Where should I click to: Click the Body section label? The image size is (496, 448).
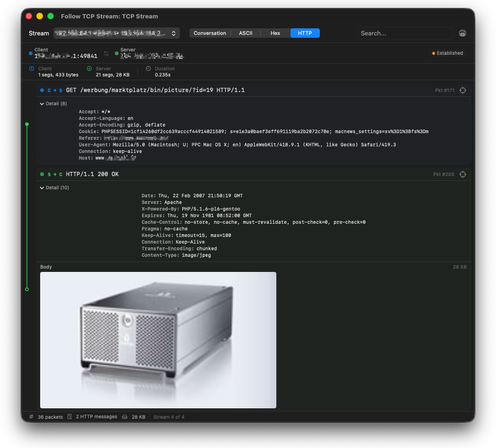coord(46,267)
